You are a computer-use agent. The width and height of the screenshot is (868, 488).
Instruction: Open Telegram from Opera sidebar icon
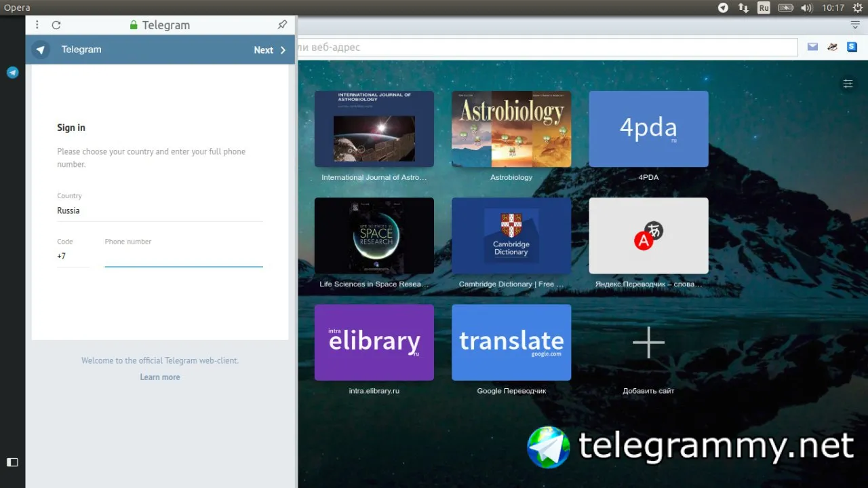(12, 72)
